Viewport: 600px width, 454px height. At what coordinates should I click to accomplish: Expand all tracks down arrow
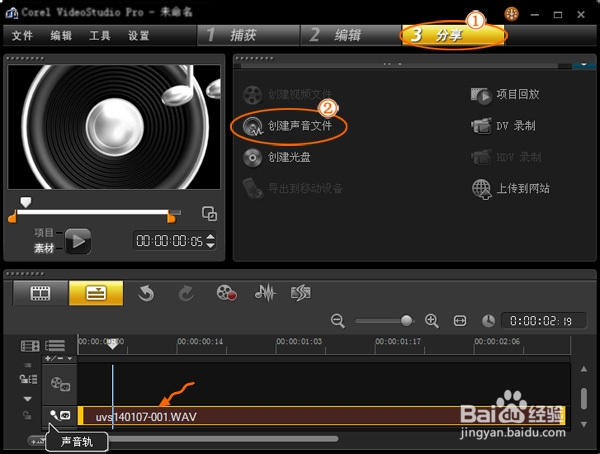[28, 399]
